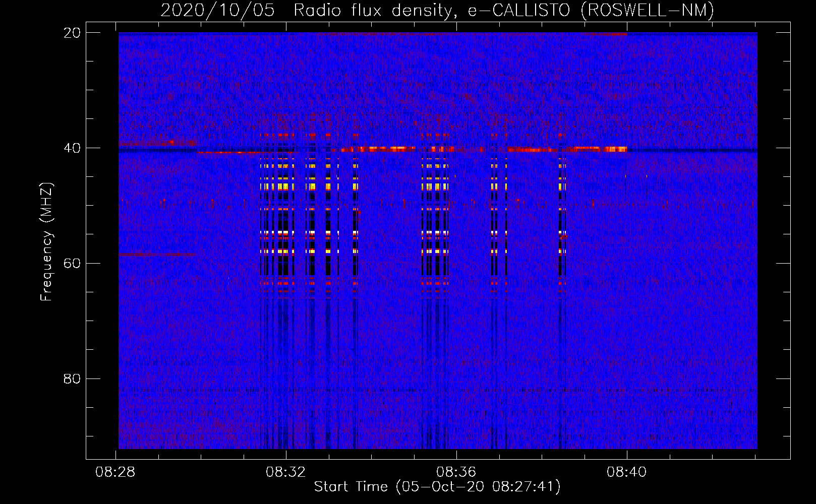Click the 08:28 time tick label
Image resolution: width=816 pixels, height=504 pixels.
(x=115, y=472)
